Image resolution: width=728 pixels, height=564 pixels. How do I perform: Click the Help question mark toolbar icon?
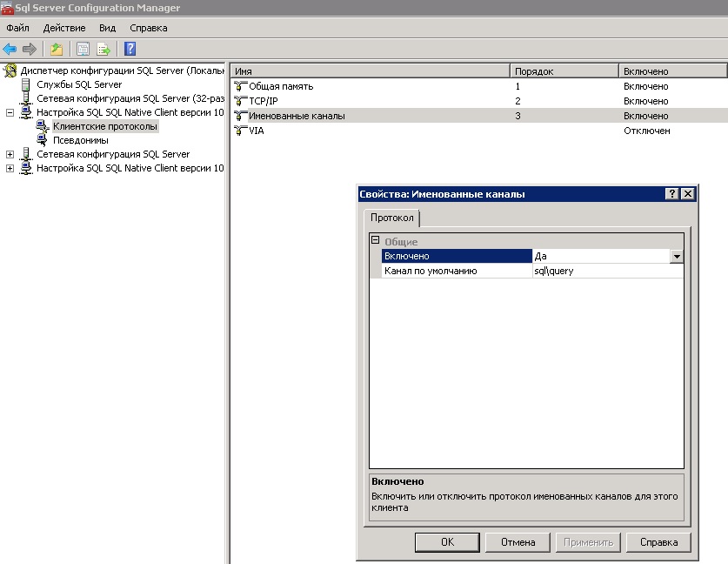(x=130, y=49)
